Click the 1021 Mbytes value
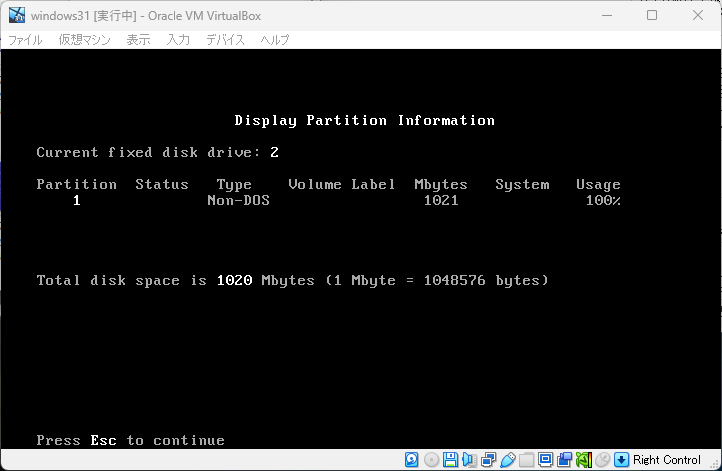722x471 pixels. tap(441, 200)
